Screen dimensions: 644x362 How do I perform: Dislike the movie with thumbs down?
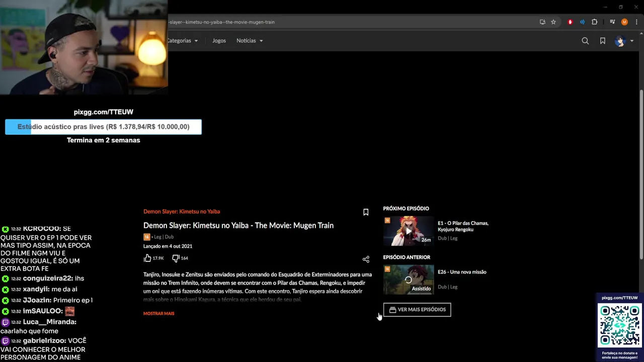176,258
